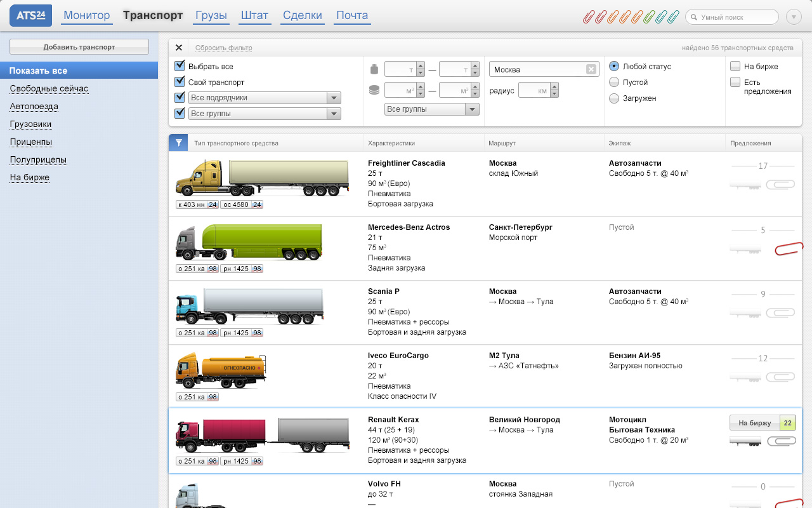This screenshot has height=508, width=812.
Task: Click the trailer icon in the Renault Kerax offers cell
Action: click(745, 441)
